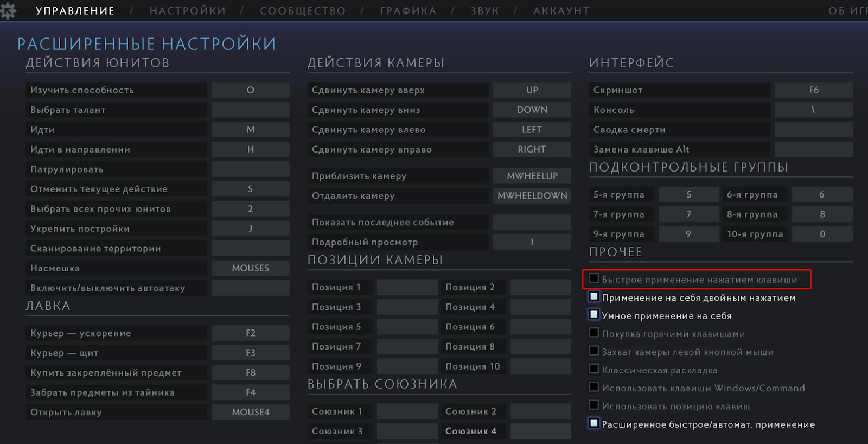The height and width of the screenshot is (444, 868).
Task: Rebind Выбрать всех прочих юнитов key
Action: (x=251, y=209)
